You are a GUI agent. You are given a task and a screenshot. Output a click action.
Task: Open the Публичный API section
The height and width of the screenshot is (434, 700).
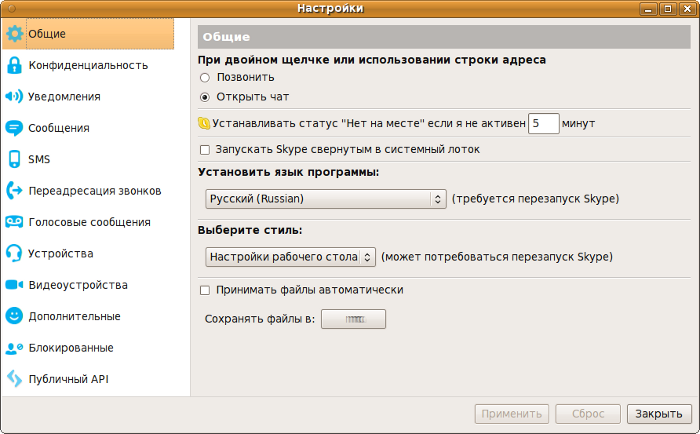point(88,379)
